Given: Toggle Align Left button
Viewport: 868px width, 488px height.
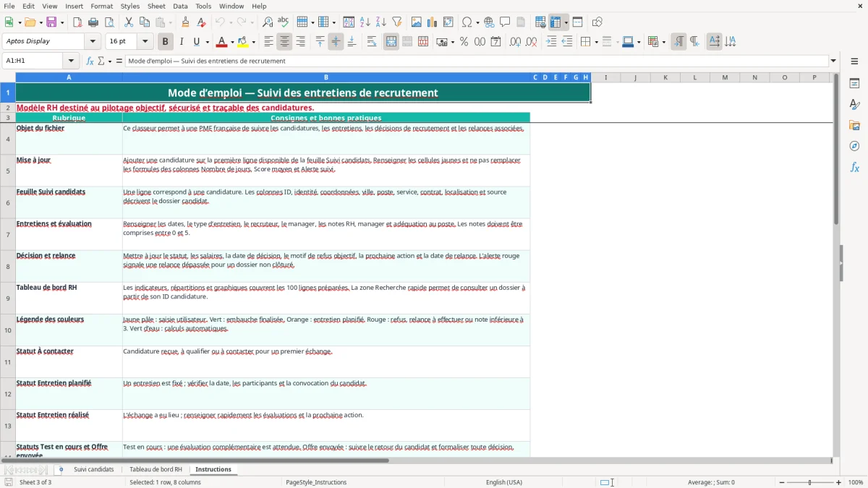Looking at the screenshot, I should coord(268,42).
